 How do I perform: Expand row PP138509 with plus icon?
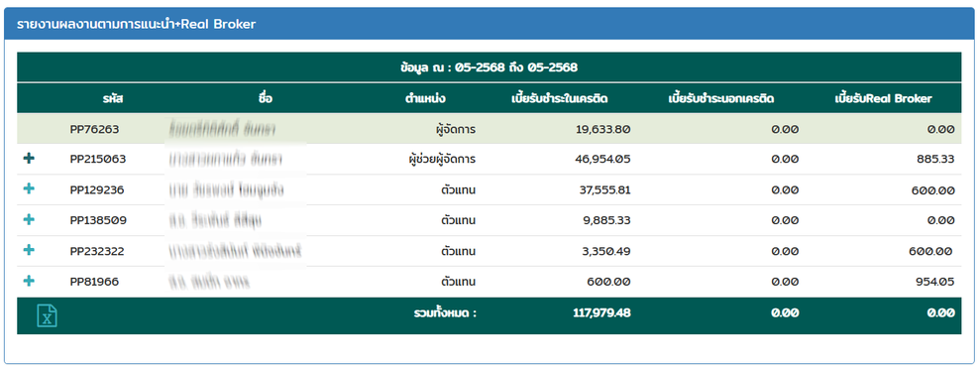(29, 219)
